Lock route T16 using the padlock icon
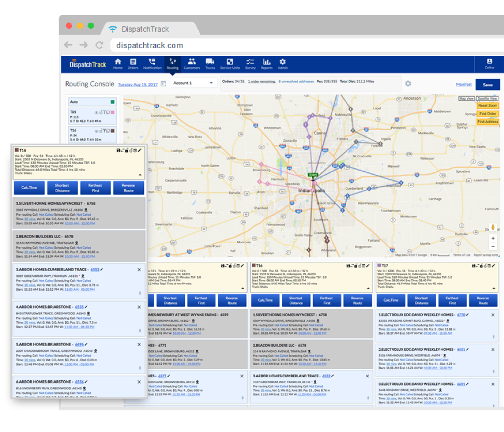Screen dimensions: 504x432 [126, 150]
